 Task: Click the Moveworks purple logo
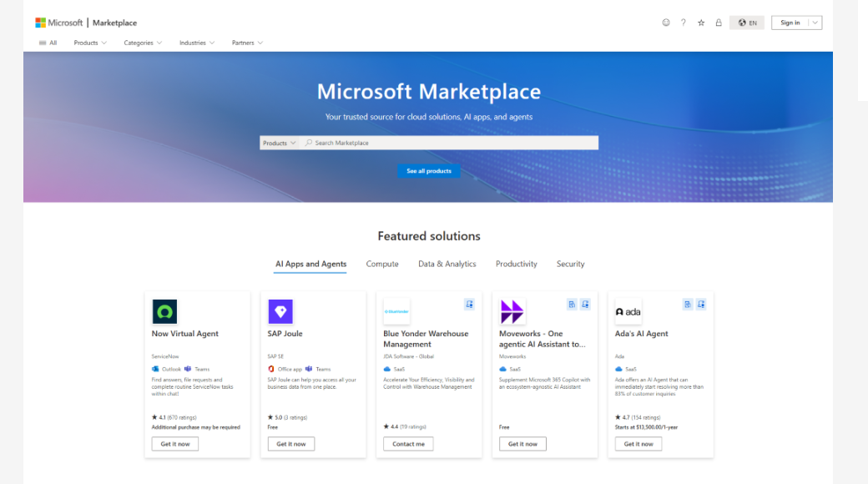click(512, 312)
